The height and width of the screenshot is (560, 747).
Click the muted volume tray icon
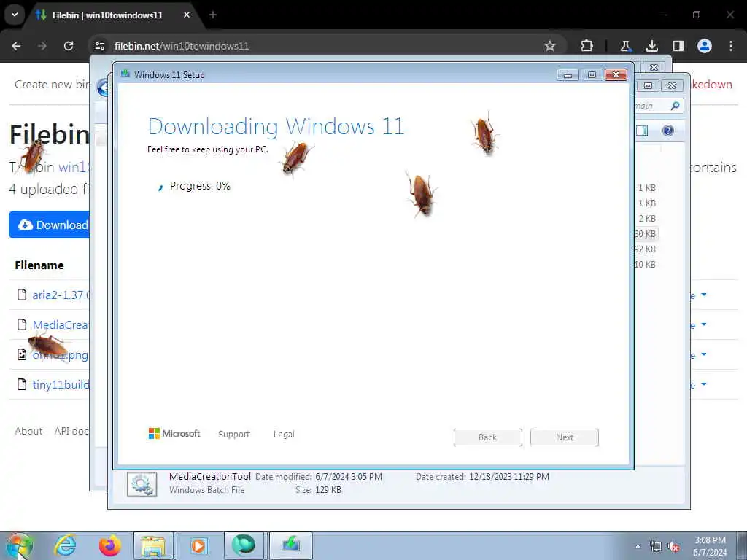673,547
